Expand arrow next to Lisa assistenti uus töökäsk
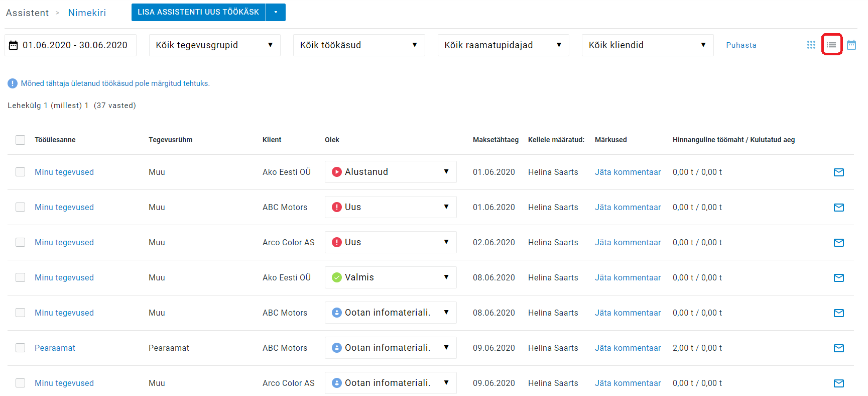 (x=276, y=12)
